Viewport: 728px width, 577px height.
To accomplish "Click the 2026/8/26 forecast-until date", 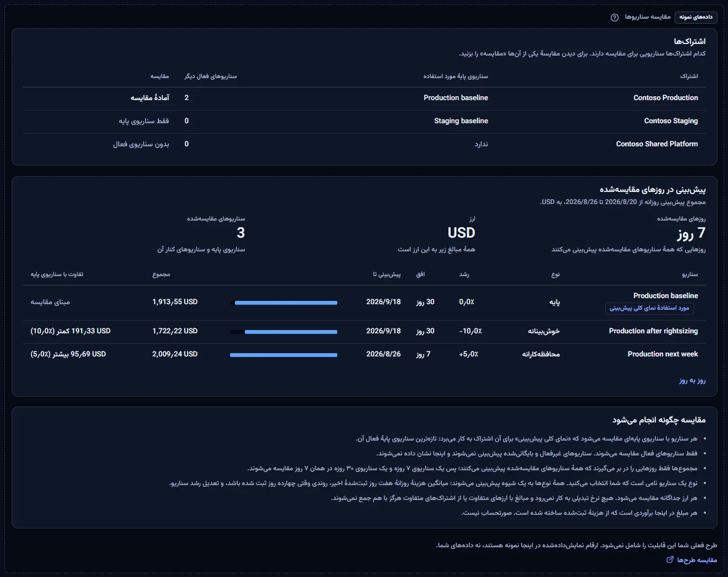I will [x=384, y=354].
